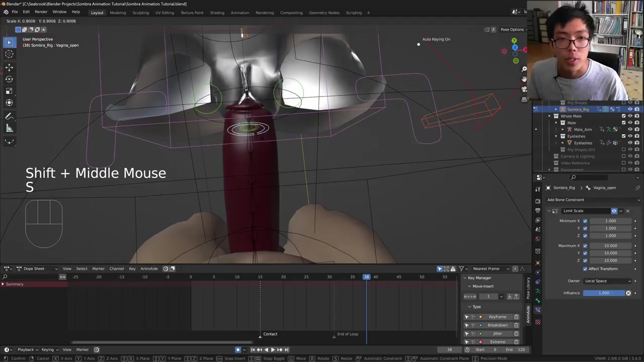This screenshot has width=644, height=362.
Task: Select the 3D Cursor tool
Action: 9,54
